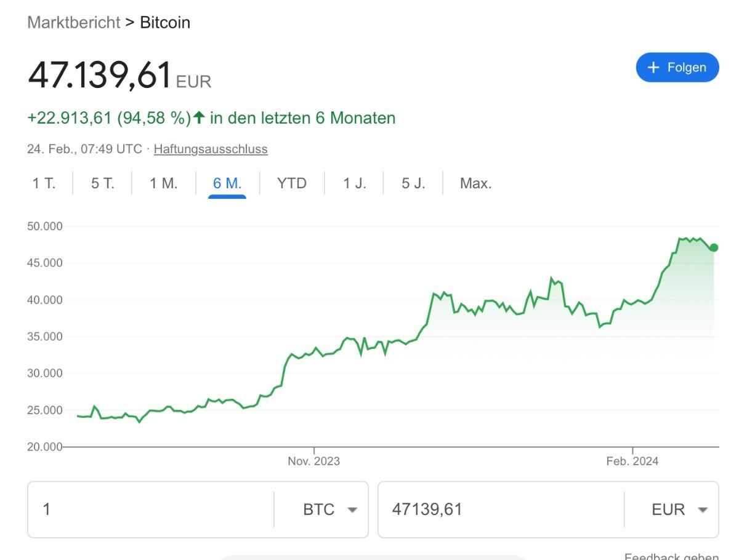Show the 1 J. yearly chart

pyautogui.click(x=354, y=183)
